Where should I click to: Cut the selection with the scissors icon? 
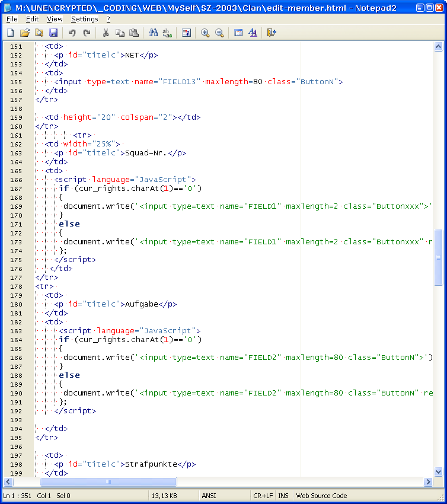[x=106, y=33]
